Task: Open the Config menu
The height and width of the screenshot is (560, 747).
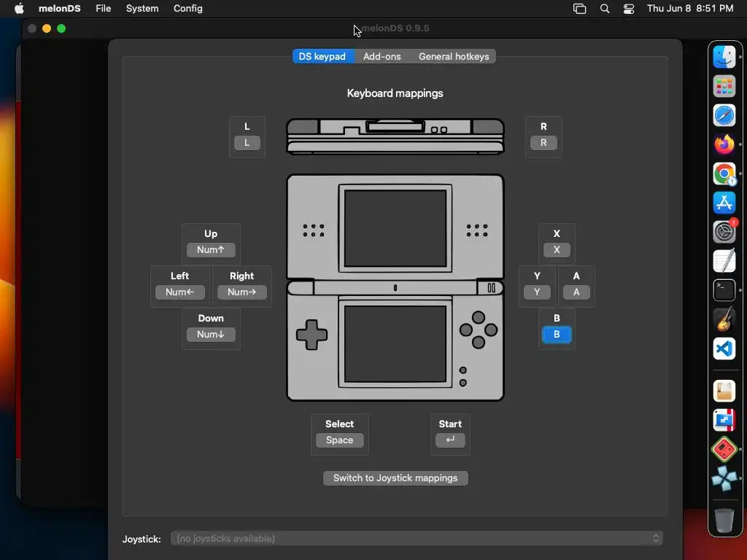Action: click(187, 9)
